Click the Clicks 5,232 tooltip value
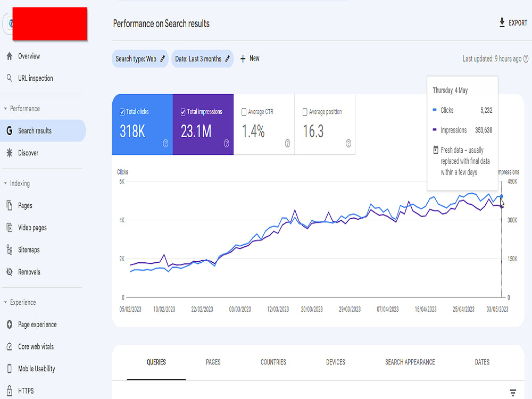The image size is (532, 399). tap(486, 110)
